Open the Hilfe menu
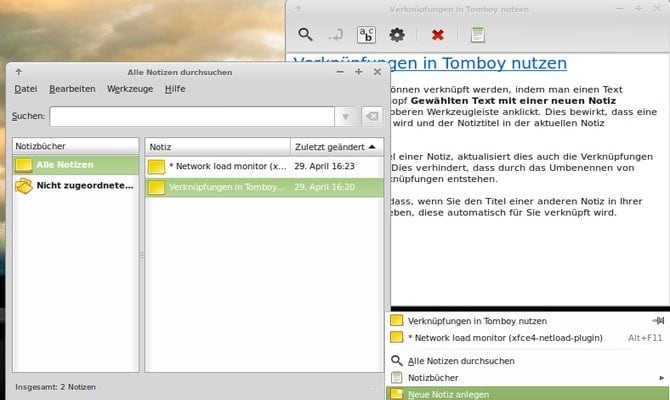 click(175, 89)
